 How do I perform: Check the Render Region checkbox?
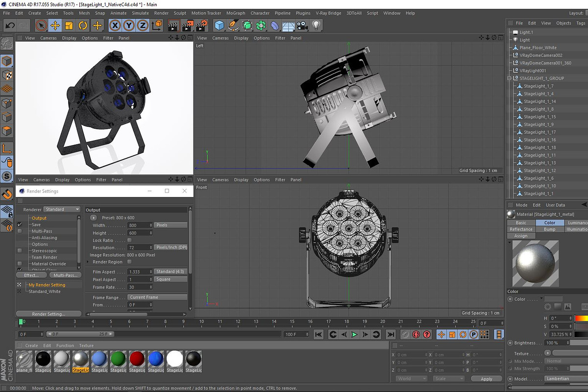pos(129,262)
